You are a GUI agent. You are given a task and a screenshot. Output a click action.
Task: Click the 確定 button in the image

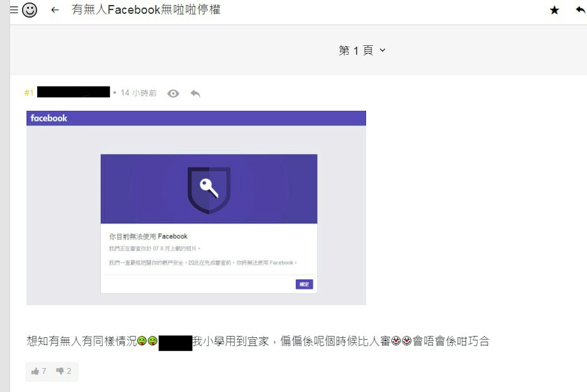[304, 284]
